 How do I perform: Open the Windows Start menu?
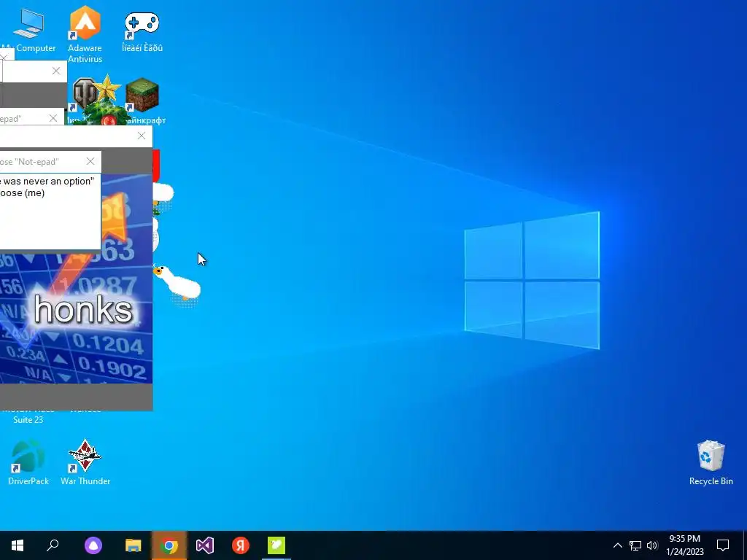[18, 545]
